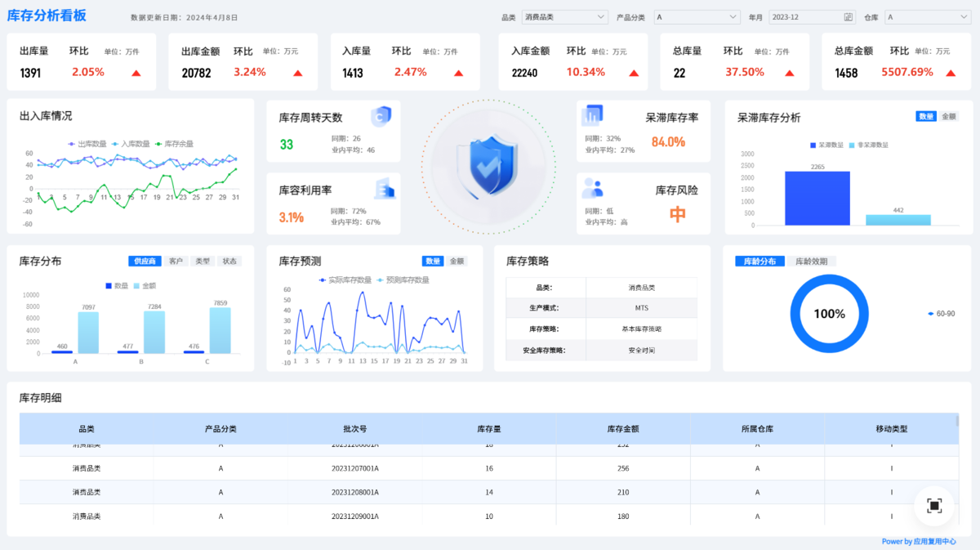Switch 库存分布 to 类型 tab

tap(203, 262)
